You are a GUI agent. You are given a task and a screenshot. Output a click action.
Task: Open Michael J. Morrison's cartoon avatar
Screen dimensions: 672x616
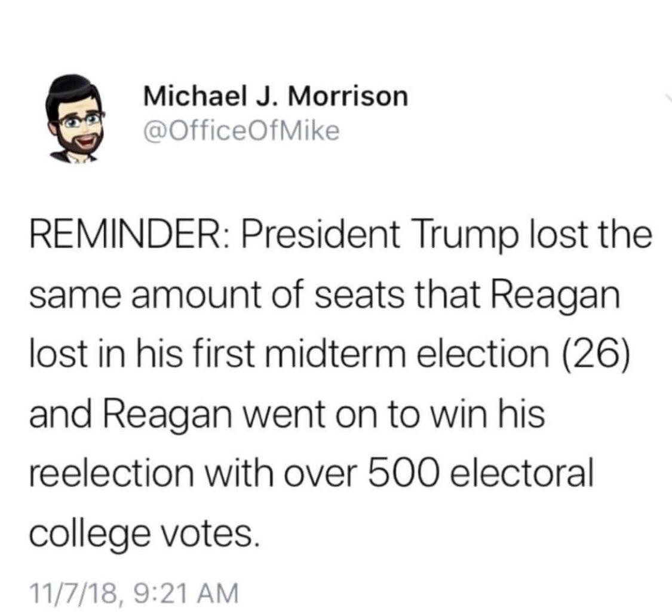coord(76,120)
